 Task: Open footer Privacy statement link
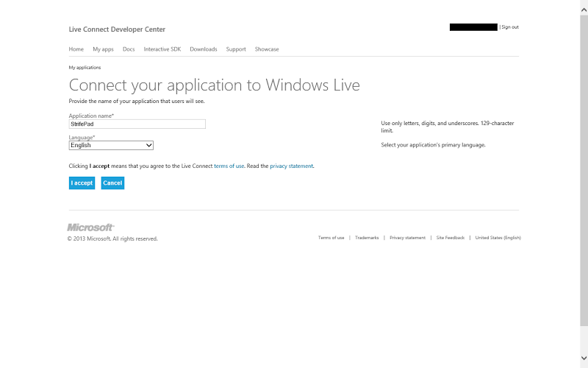coord(408,238)
